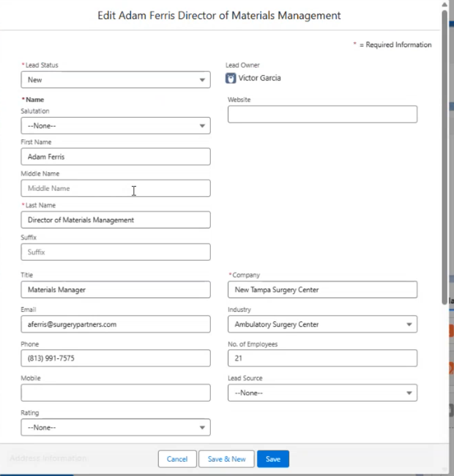
Task: Expand the Salutation picklist
Action: coord(115,126)
